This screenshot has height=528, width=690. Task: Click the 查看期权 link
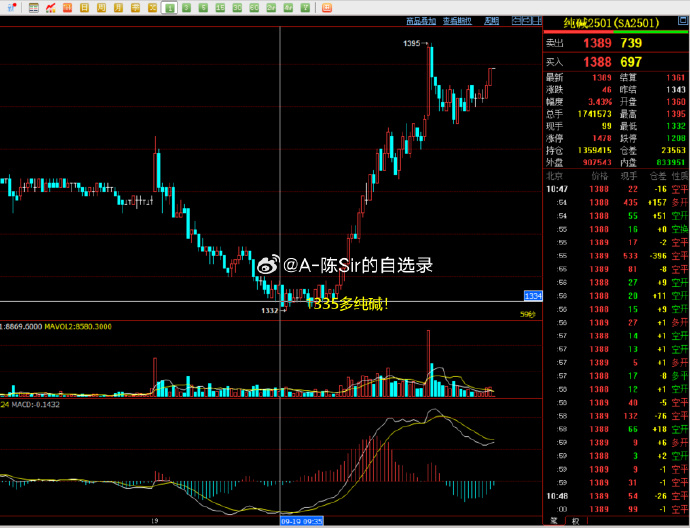(458, 20)
